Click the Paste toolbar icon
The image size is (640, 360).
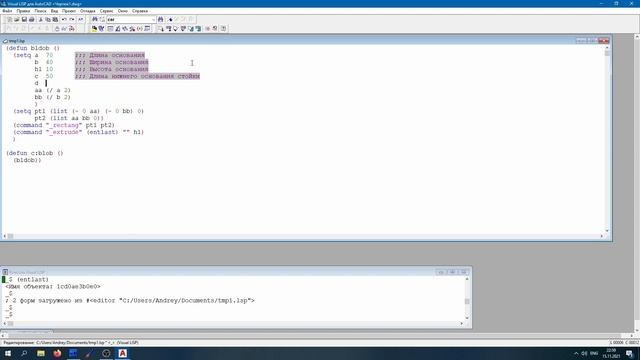55,20
